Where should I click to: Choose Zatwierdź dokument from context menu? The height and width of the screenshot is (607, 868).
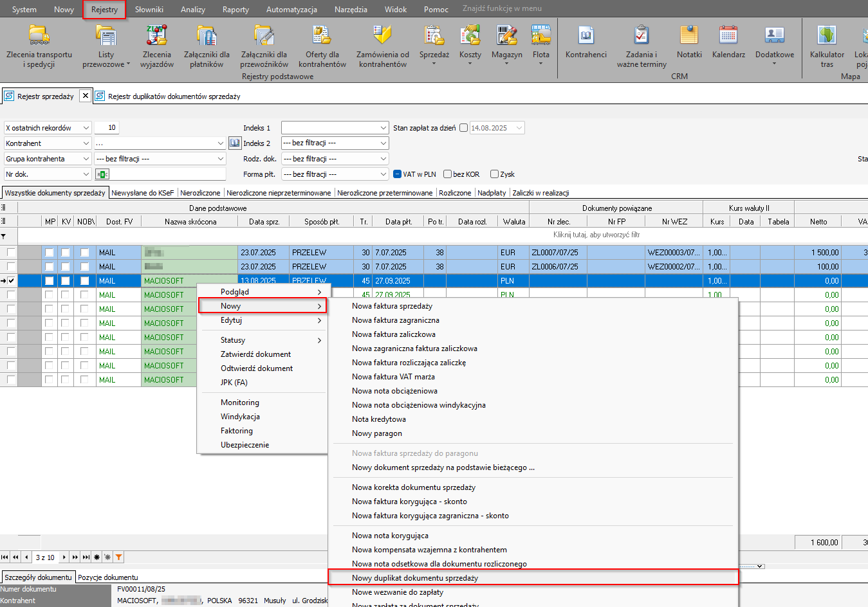tap(255, 354)
